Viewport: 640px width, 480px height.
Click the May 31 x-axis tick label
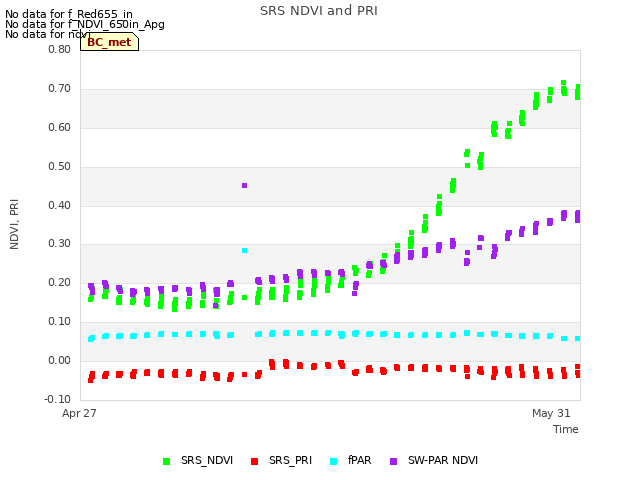551,413
